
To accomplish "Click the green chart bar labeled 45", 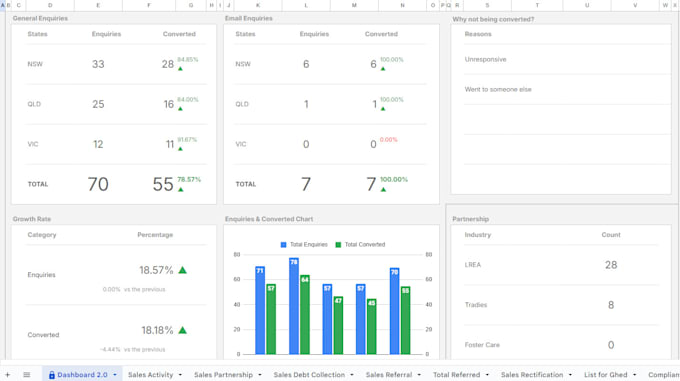I will [x=372, y=326].
